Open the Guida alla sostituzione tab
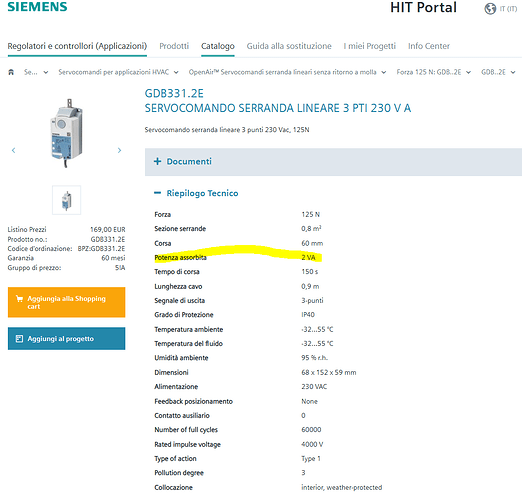This screenshot has height=500, width=522. pyautogui.click(x=289, y=46)
